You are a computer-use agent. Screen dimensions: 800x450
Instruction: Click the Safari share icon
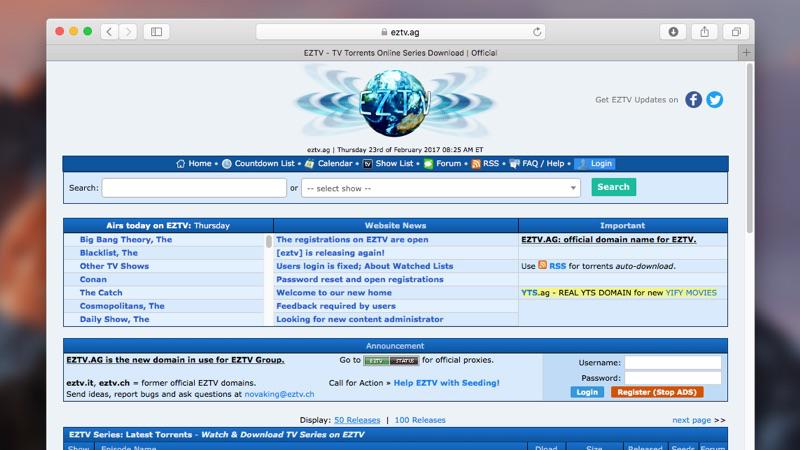click(x=704, y=31)
